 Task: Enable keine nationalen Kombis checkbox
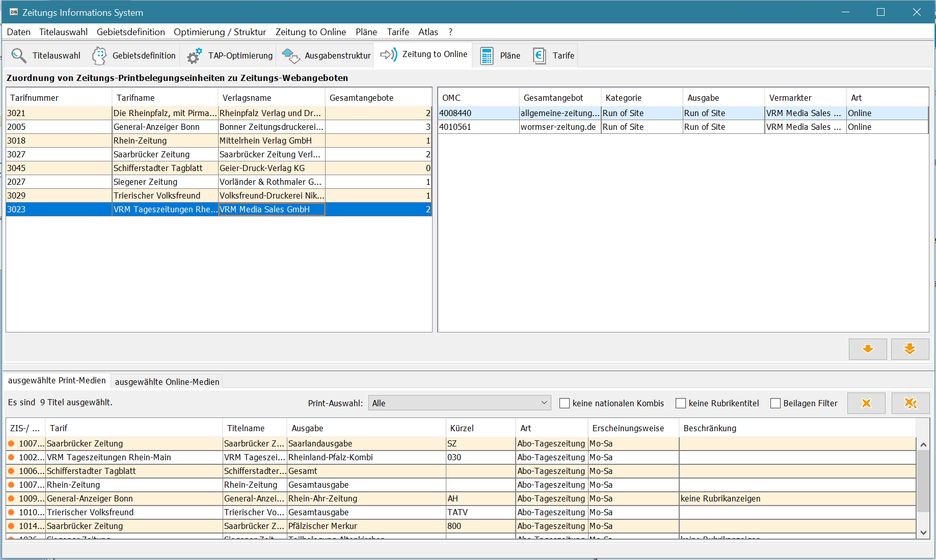pyautogui.click(x=565, y=403)
